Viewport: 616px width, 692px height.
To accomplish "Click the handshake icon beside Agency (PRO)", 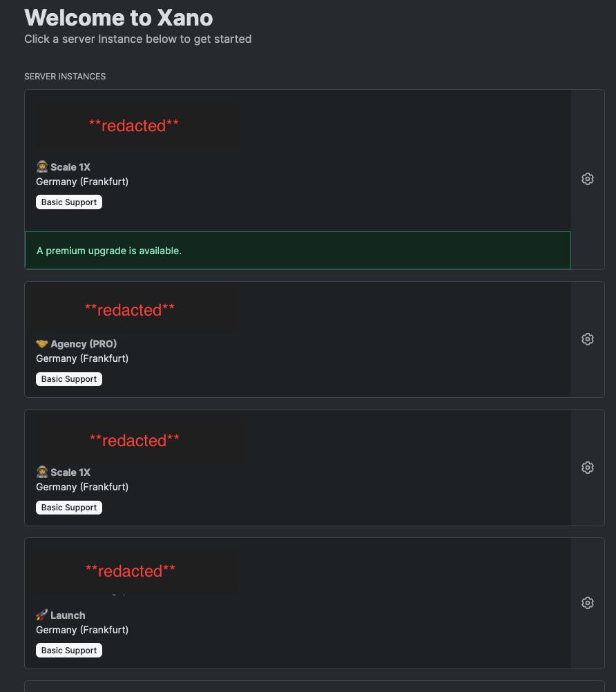I will click(x=42, y=344).
